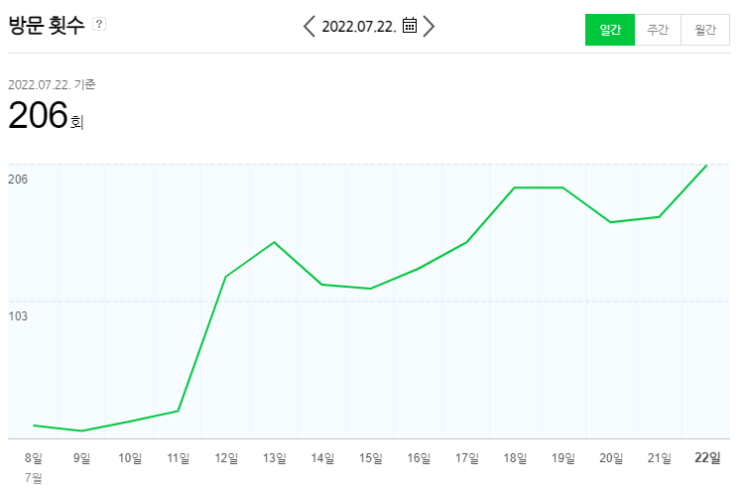Click the 2022.07.22. date text

point(359,27)
